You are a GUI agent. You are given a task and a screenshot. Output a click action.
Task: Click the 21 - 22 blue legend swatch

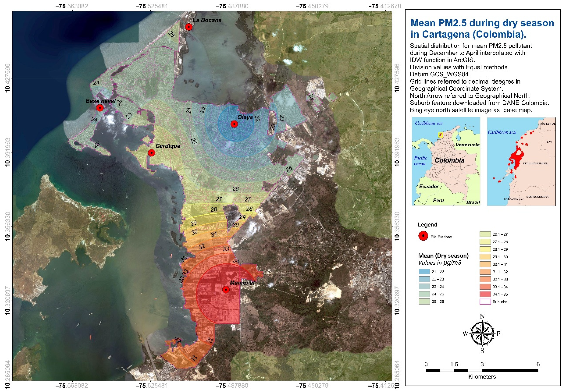(424, 272)
